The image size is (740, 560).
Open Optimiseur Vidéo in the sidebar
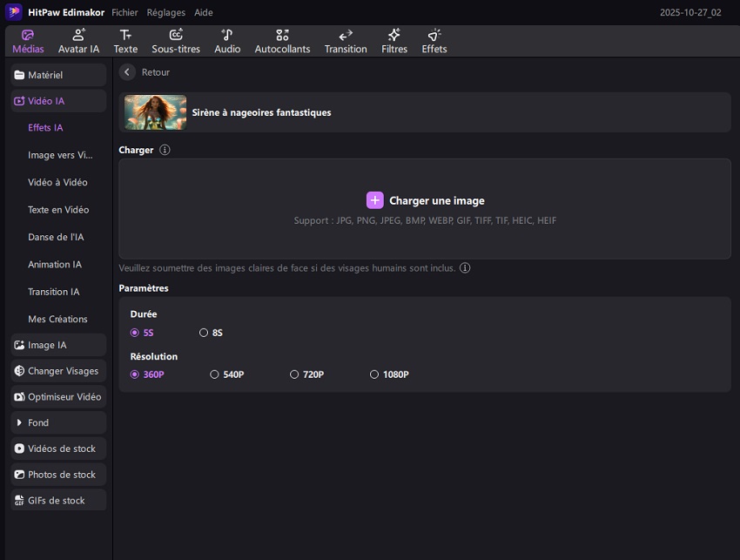click(x=57, y=396)
